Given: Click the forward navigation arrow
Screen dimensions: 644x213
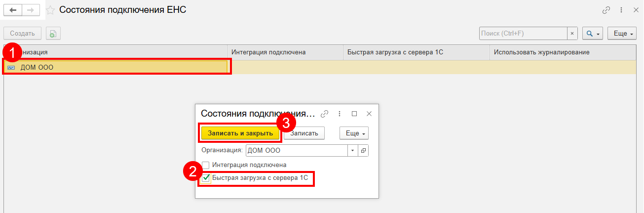Looking at the screenshot, I should click(31, 10).
